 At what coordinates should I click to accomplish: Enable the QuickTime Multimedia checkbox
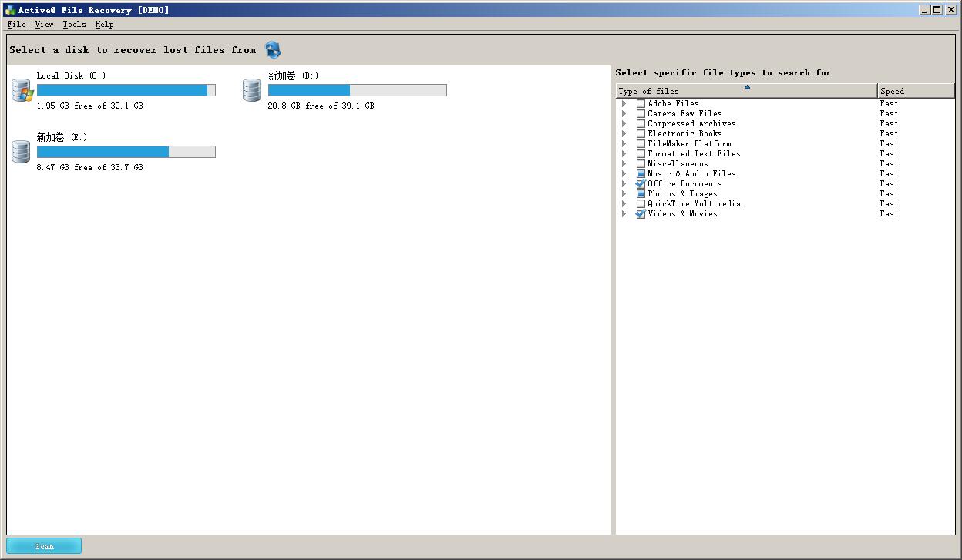[x=641, y=204]
